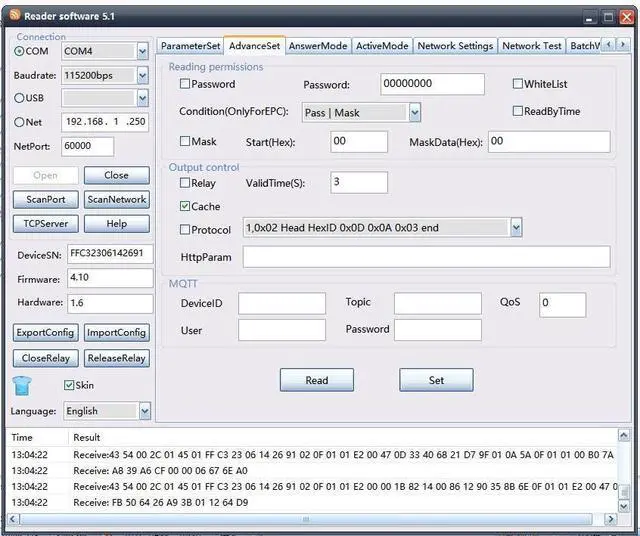Click the HttpParam input field
The width and height of the screenshot is (640, 536).
(426, 257)
